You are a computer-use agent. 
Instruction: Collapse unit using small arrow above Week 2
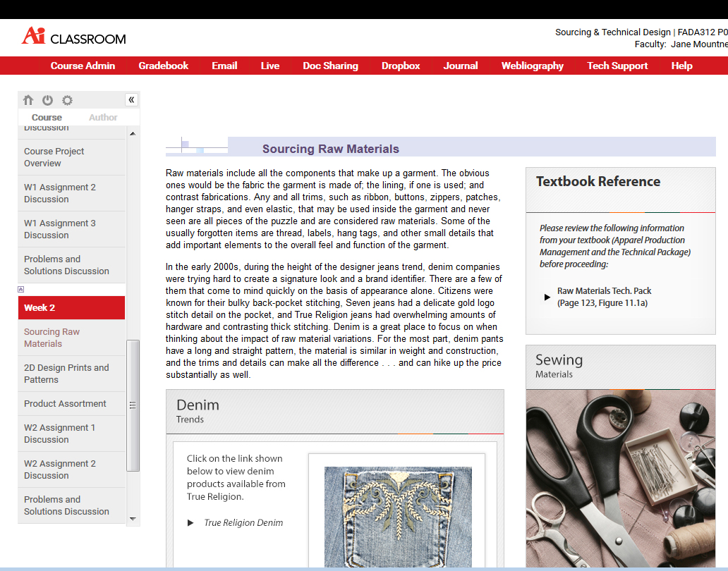[x=21, y=289]
